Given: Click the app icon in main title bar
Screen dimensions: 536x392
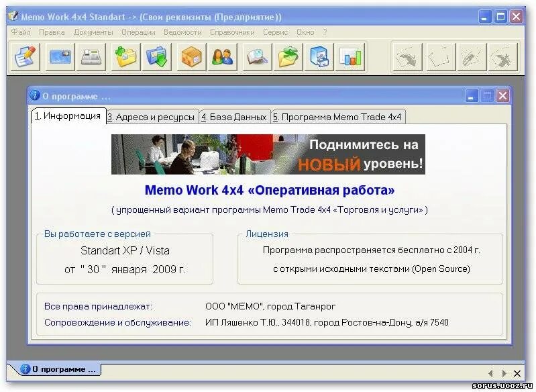Looking at the screenshot, I should click(13, 16).
